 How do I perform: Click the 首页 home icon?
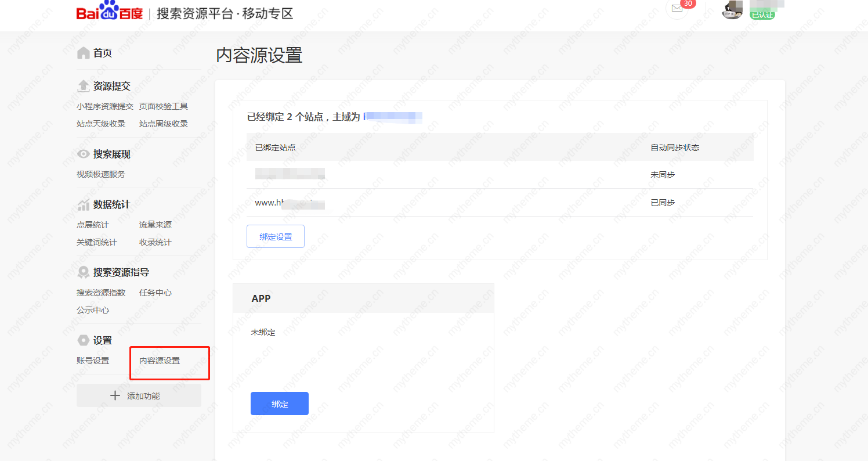83,53
